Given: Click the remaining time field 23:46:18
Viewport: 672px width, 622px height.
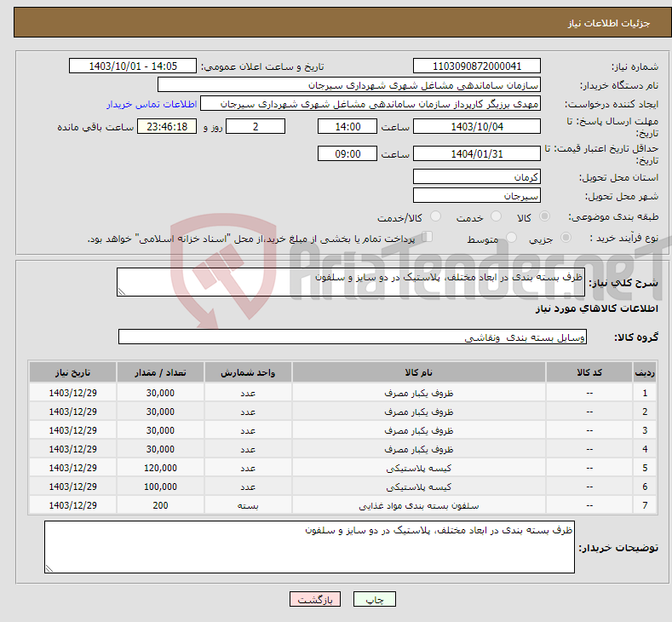Looking at the screenshot, I should coord(167,126).
